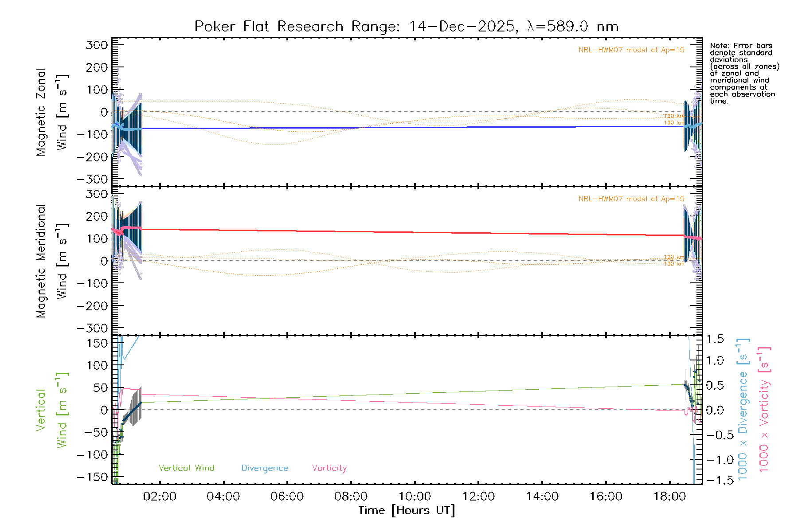The width and height of the screenshot is (798, 532).
Task: Select the pink 'Vorticity' legend entry
Action: (x=329, y=468)
